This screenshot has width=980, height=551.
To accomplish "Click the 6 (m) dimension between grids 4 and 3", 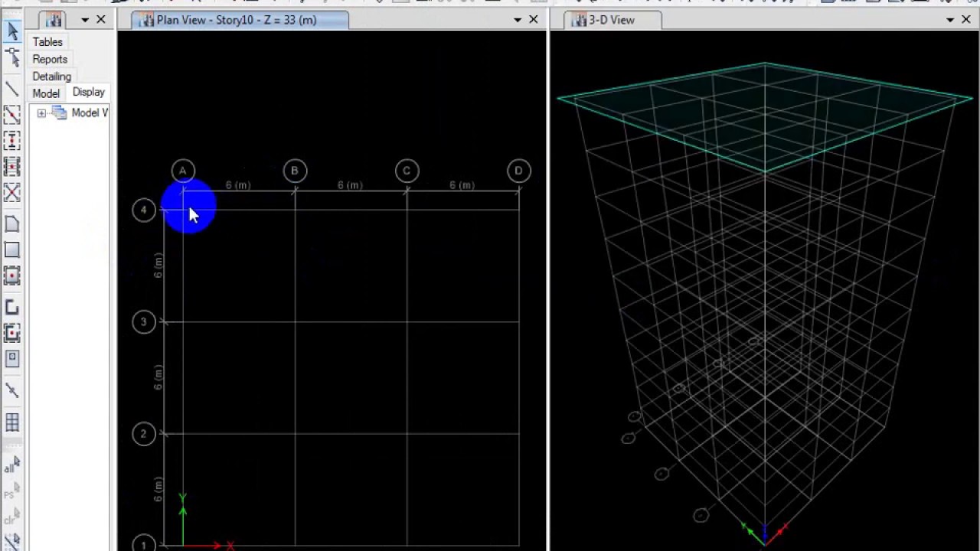I will [158, 266].
